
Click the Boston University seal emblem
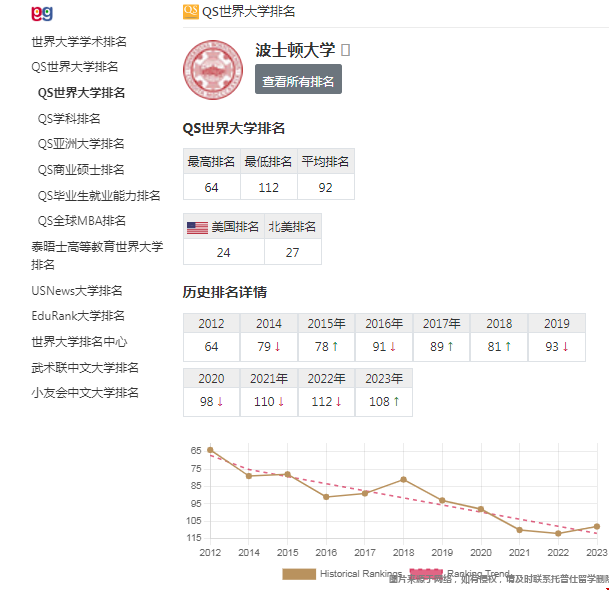point(213,70)
